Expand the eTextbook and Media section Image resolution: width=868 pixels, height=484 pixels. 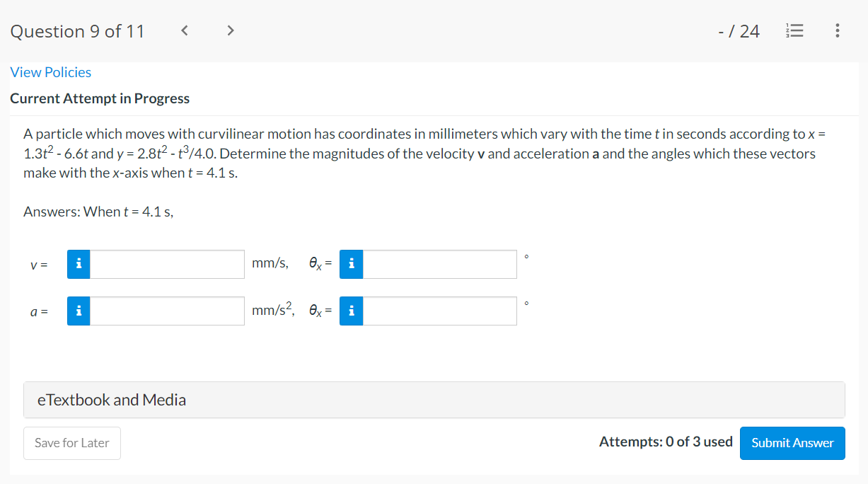(434, 400)
